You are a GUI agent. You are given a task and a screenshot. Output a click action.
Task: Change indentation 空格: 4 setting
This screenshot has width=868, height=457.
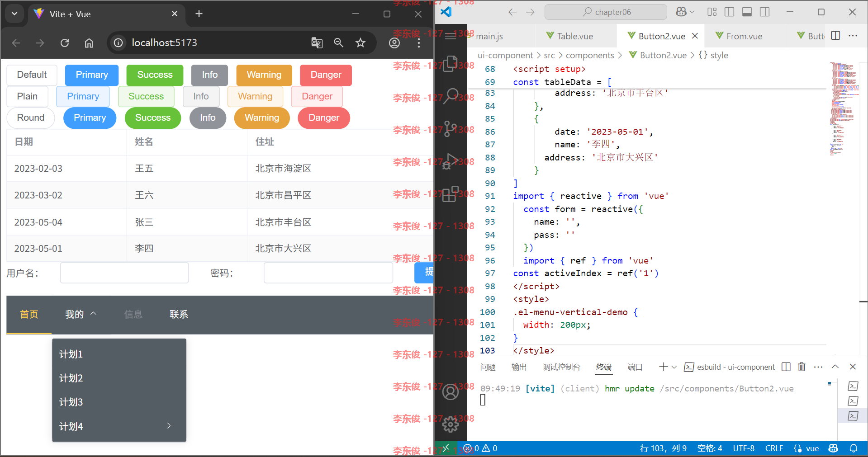point(710,448)
